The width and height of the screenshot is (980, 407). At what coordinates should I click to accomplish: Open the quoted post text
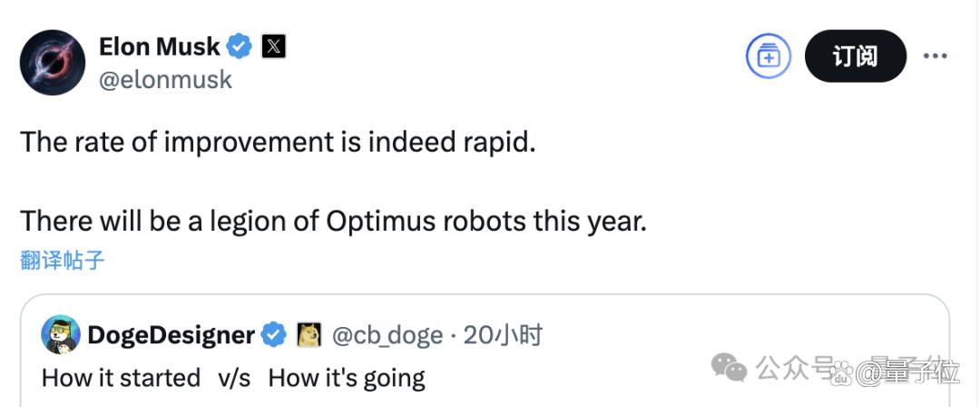pos(233,378)
